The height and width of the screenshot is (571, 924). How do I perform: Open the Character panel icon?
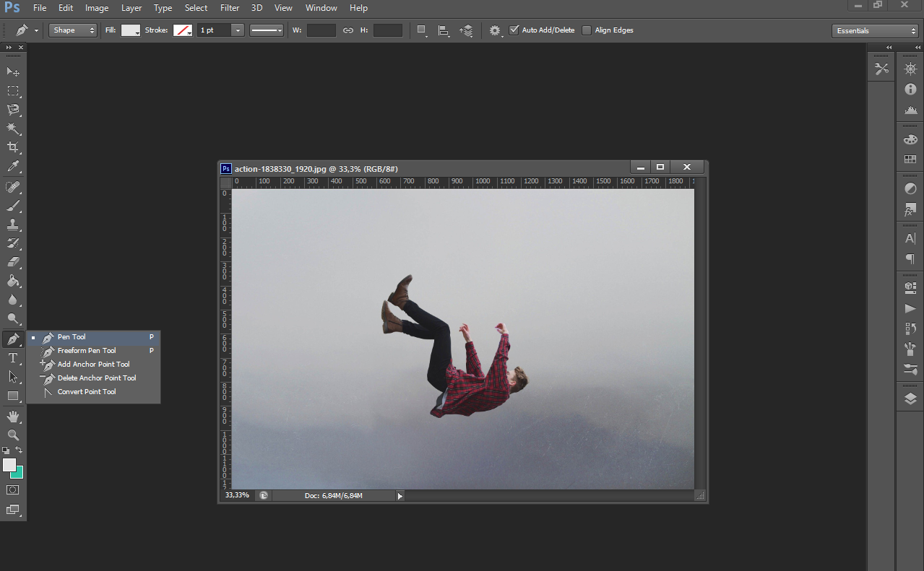pyautogui.click(x=910, y=238)
